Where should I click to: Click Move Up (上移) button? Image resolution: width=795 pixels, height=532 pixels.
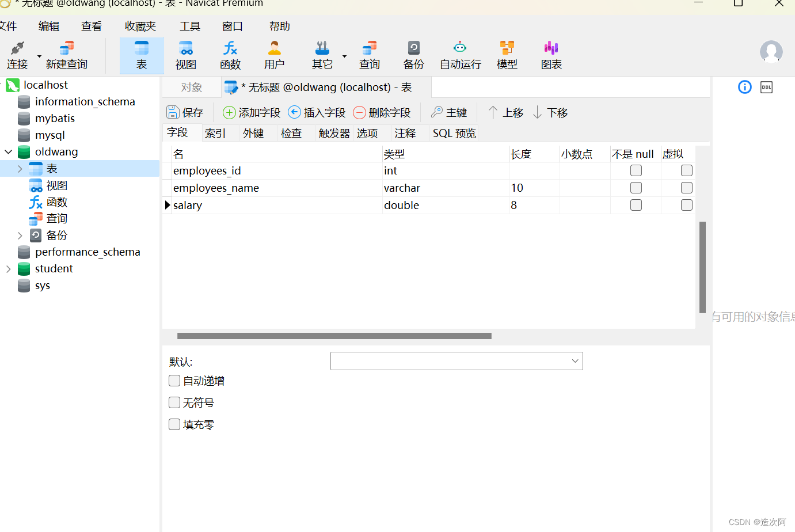coord(506,112)
